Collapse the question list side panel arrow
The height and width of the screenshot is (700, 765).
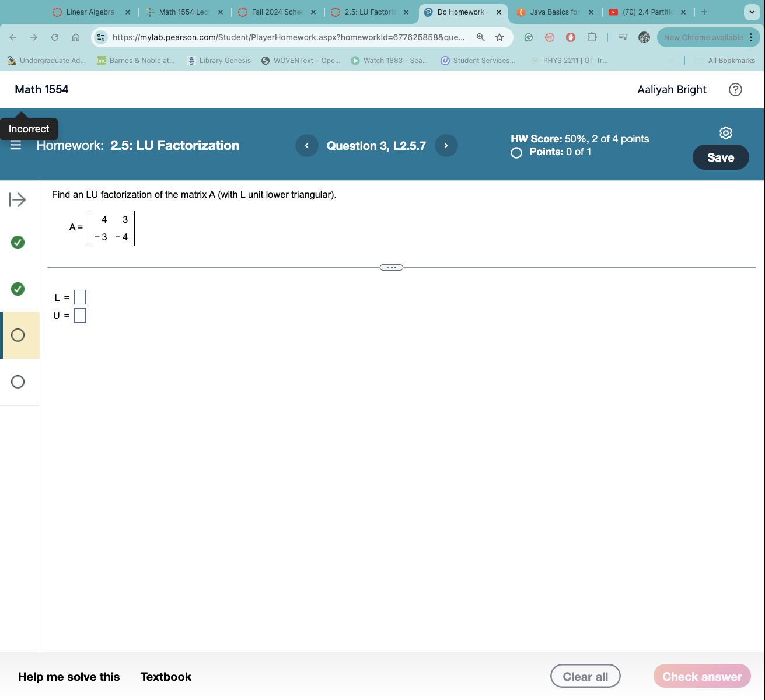[18, 200]
